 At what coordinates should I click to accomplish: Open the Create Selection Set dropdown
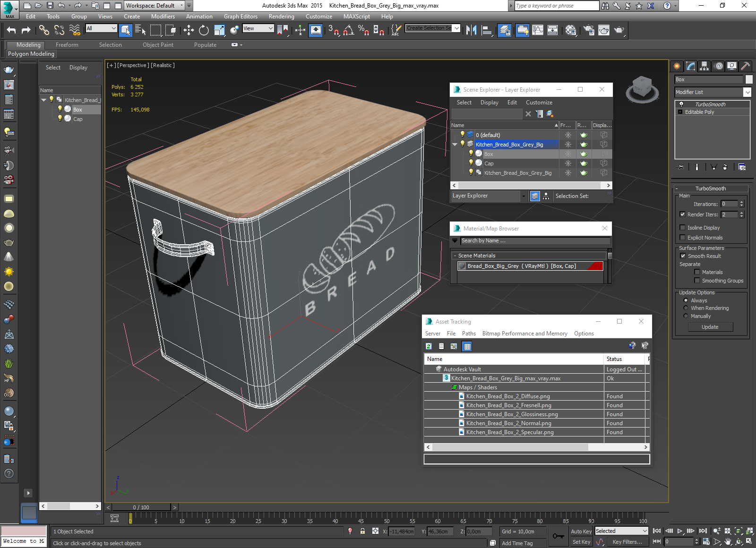(x=456, y=28)
